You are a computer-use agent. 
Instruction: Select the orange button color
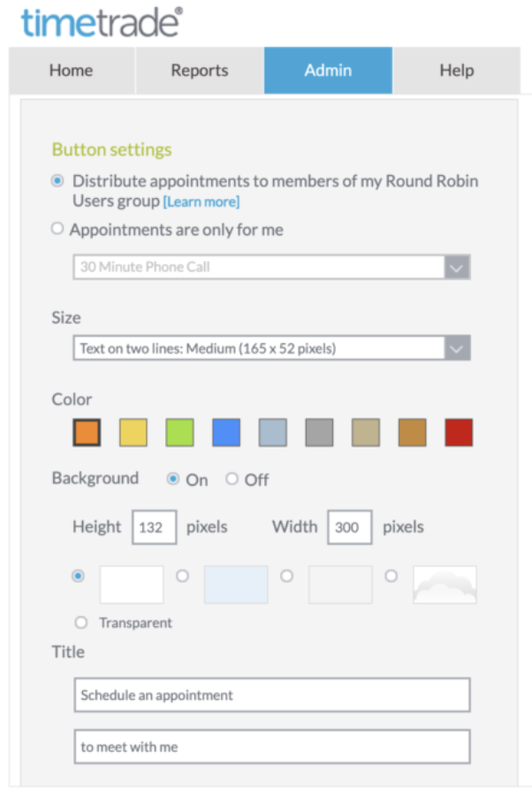87,433
